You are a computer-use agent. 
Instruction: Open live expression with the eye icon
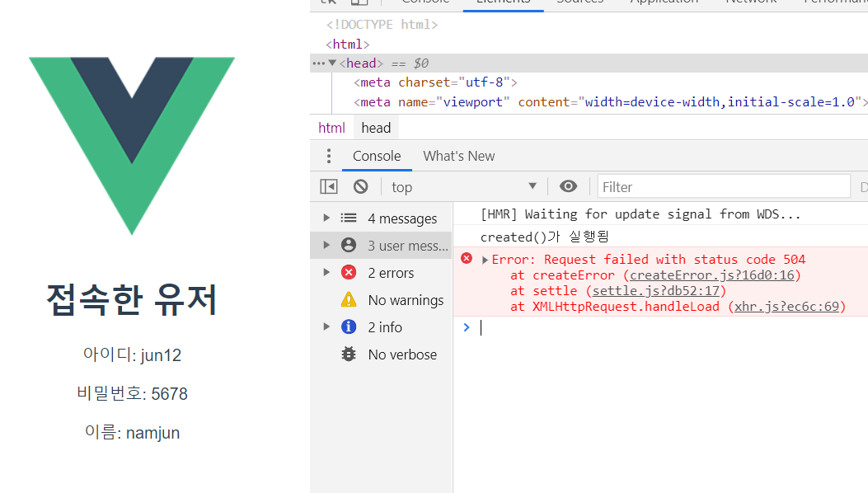[x=568, y=186]
